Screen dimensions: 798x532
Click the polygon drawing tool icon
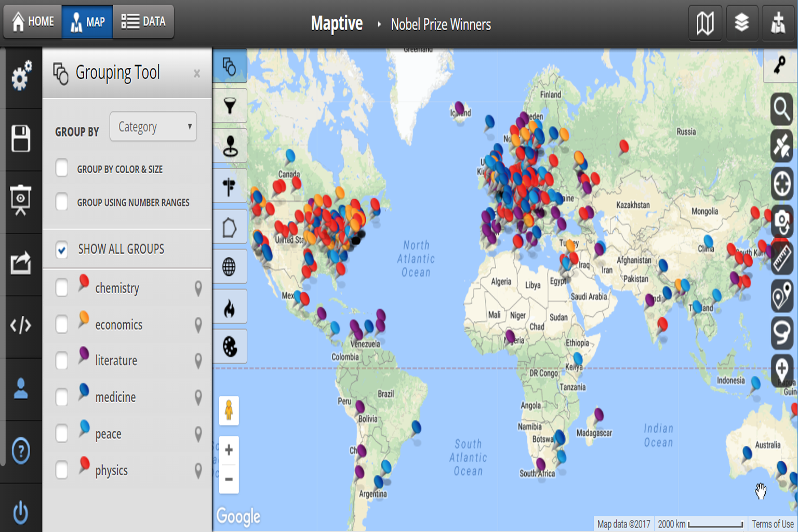(230, 228)
